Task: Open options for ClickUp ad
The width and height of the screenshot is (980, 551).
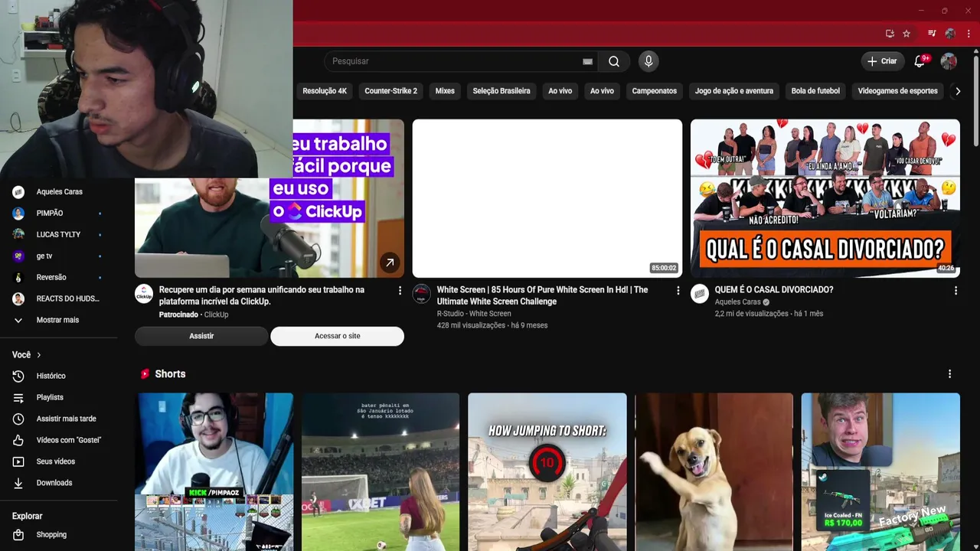Action: (400, 291)
